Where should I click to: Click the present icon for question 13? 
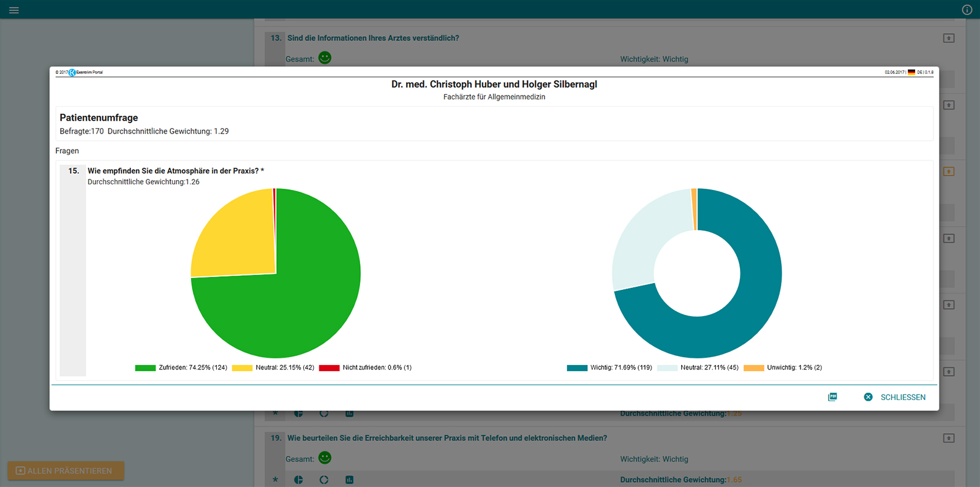click(x=949, y=38)
